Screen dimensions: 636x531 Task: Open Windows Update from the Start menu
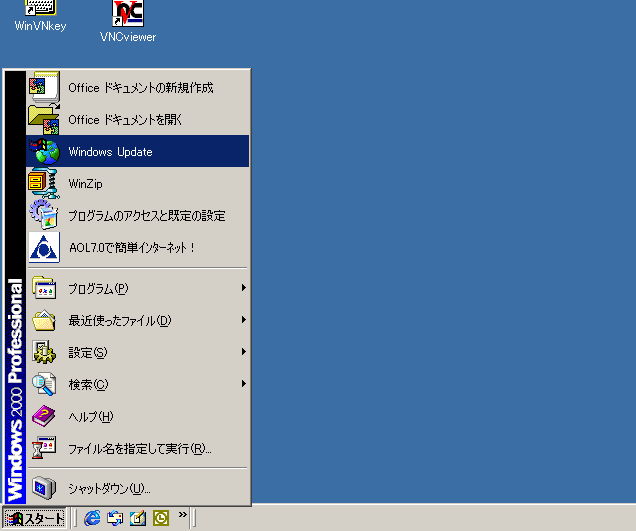pyautogui.click(x=138, y=151)
